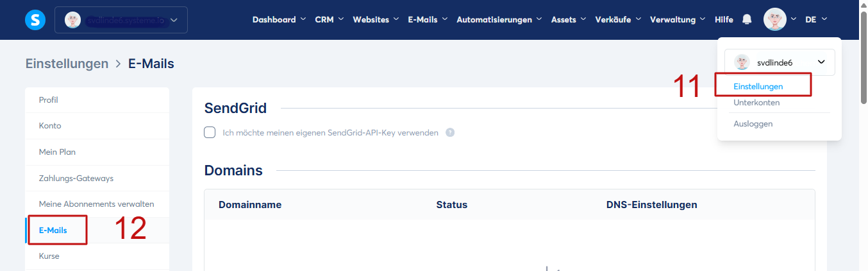Screen dimensions: 868x271
Task: Expand the CRM menu
Action: tap(330, 20)
